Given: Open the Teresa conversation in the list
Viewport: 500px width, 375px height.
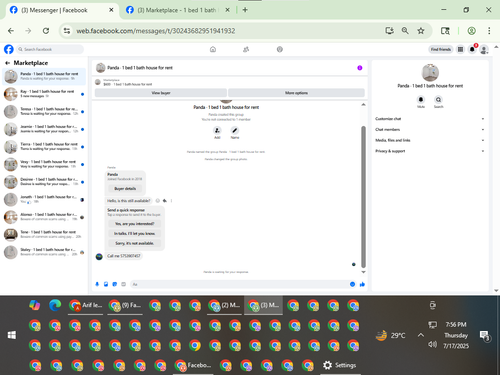Looking at the screenshot, I should pos(44,112).
